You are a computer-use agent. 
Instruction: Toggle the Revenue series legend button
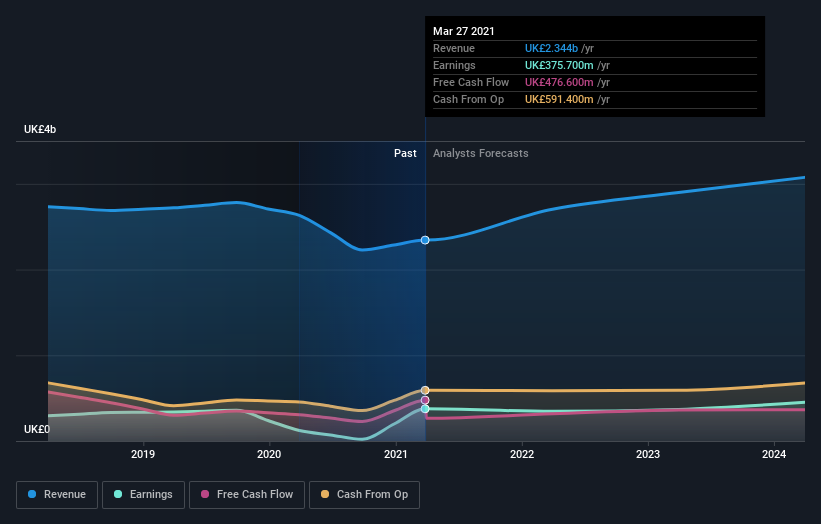click(x=57, y=495)
